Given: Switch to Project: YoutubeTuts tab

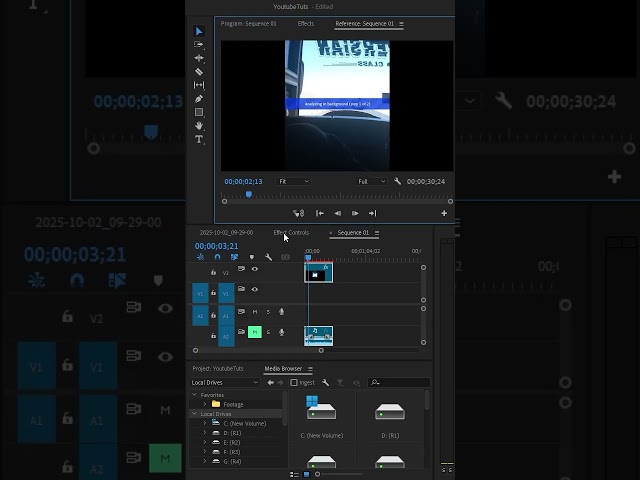Looking at the screenshot, I should (x=218, y=369).
